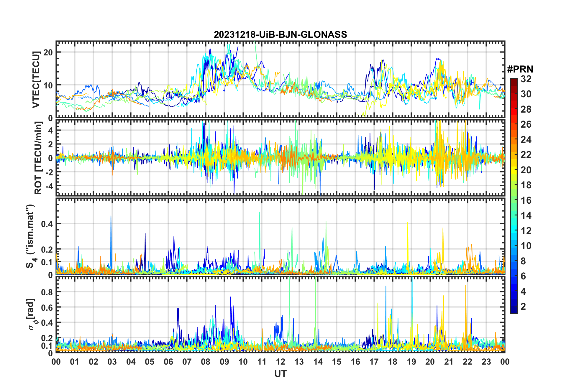Click S4 axis tick label 0.4
This screenshot has width=561, height=392.
(47, 224)
